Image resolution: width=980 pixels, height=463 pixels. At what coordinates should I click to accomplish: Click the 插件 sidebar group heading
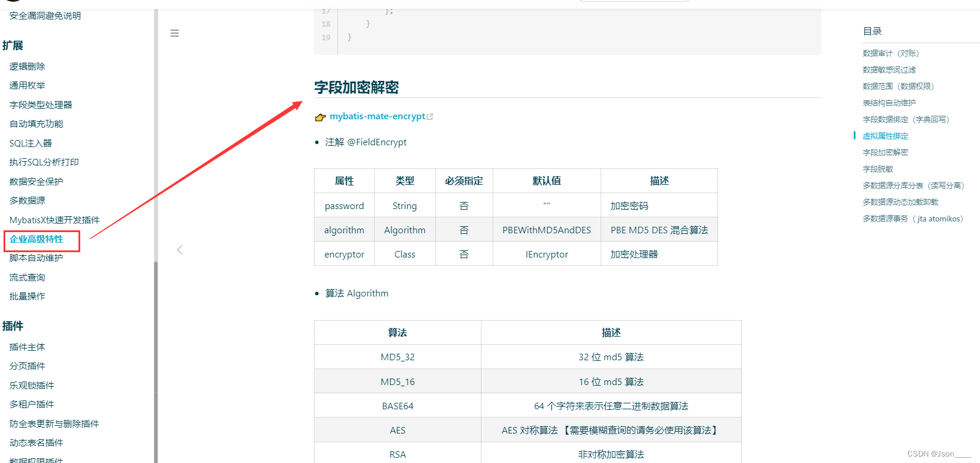pos(13,326)
